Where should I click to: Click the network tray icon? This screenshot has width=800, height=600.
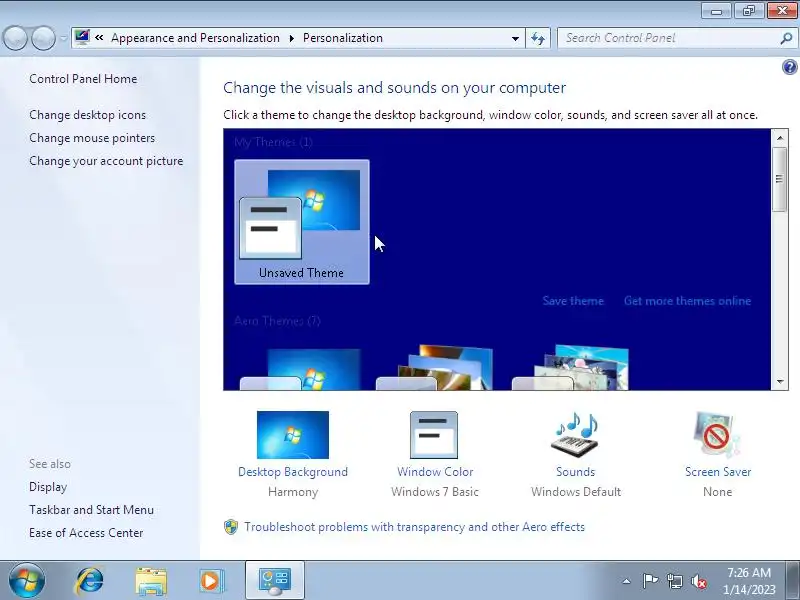click(674, 581)
